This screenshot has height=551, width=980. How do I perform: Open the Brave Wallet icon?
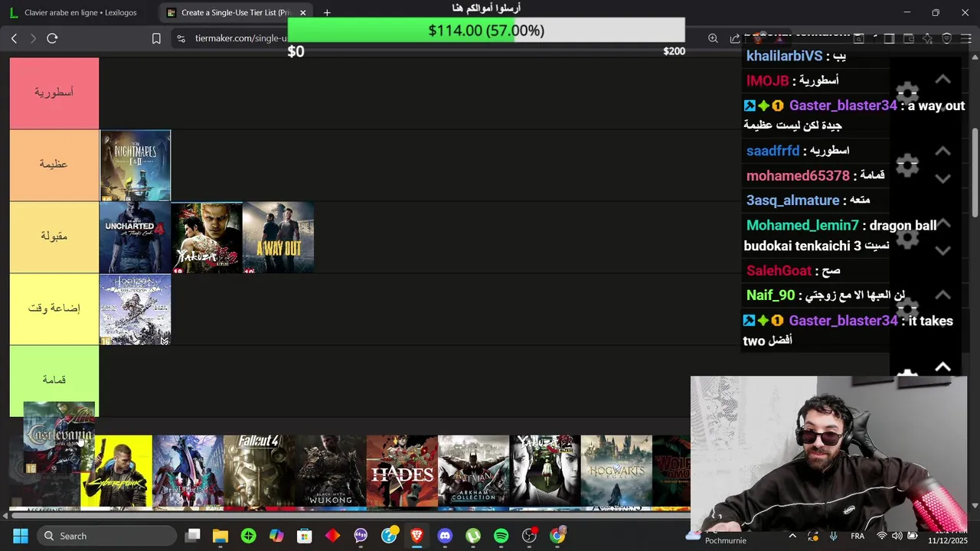(x=908, y=38)
